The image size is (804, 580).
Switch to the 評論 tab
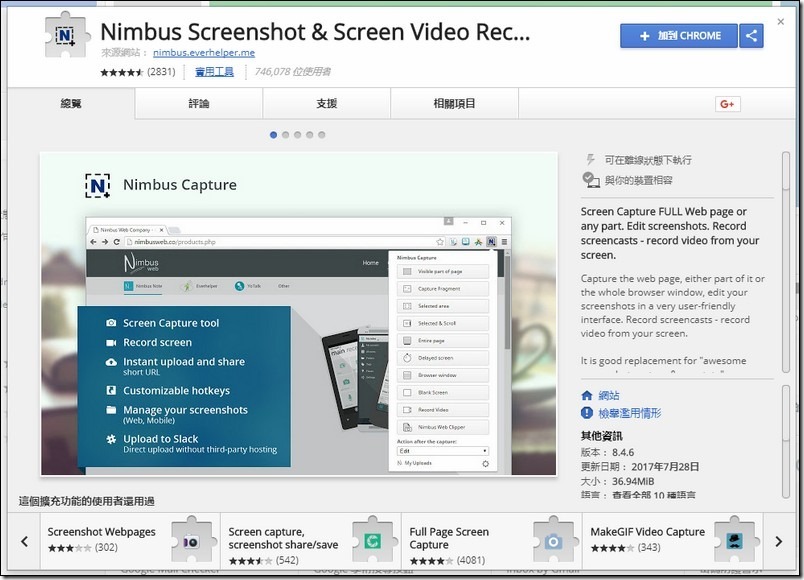pyautogui.click(x=199, y=104)
